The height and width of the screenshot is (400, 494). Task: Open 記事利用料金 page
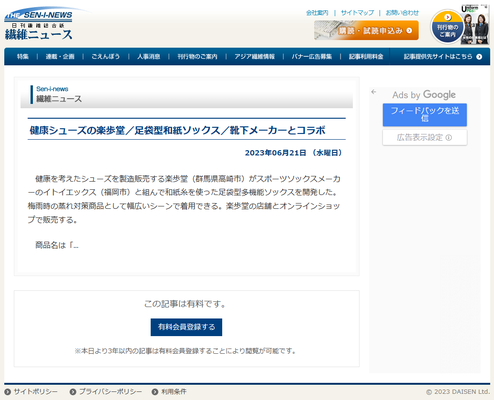[366, 57]
